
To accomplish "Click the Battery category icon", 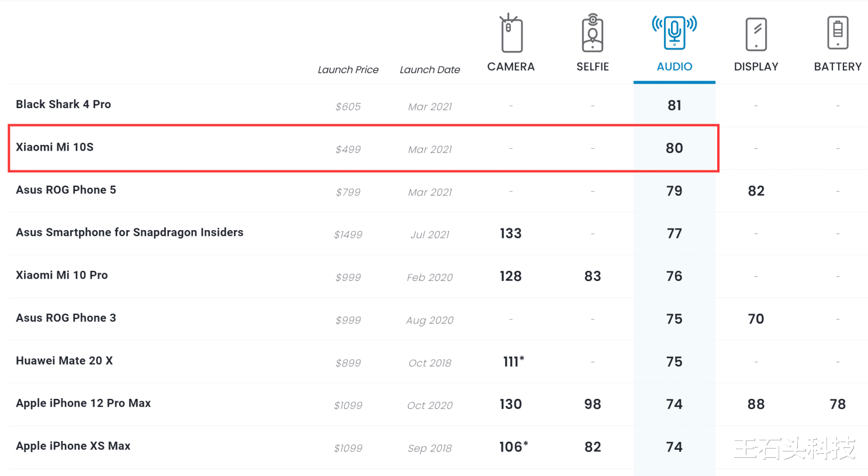I will tap(838, 33).
